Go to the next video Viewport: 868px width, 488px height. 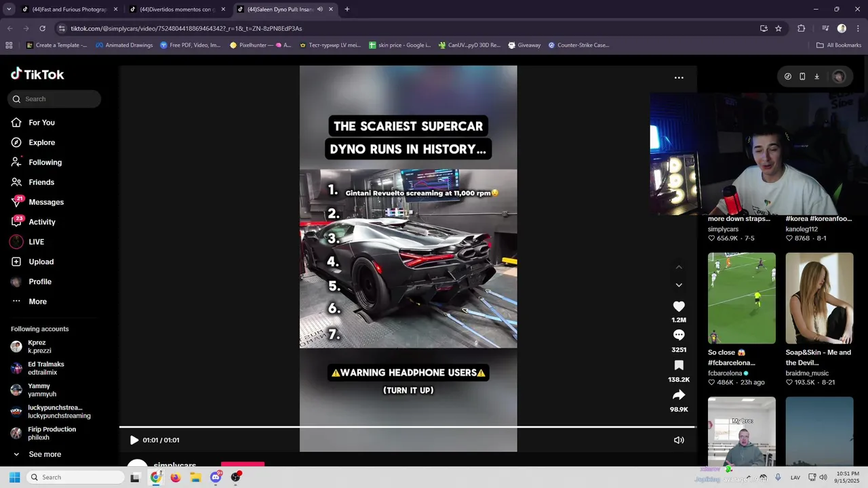(679, 285)
